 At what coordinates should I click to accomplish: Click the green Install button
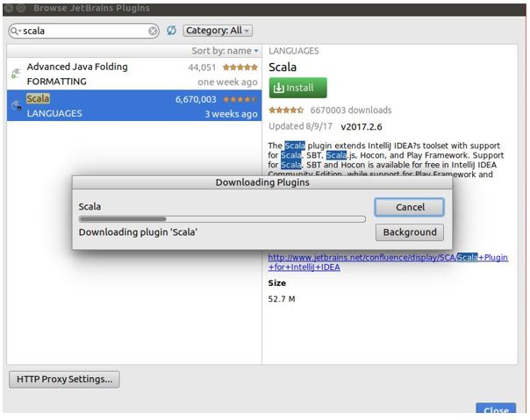[297, 88]
